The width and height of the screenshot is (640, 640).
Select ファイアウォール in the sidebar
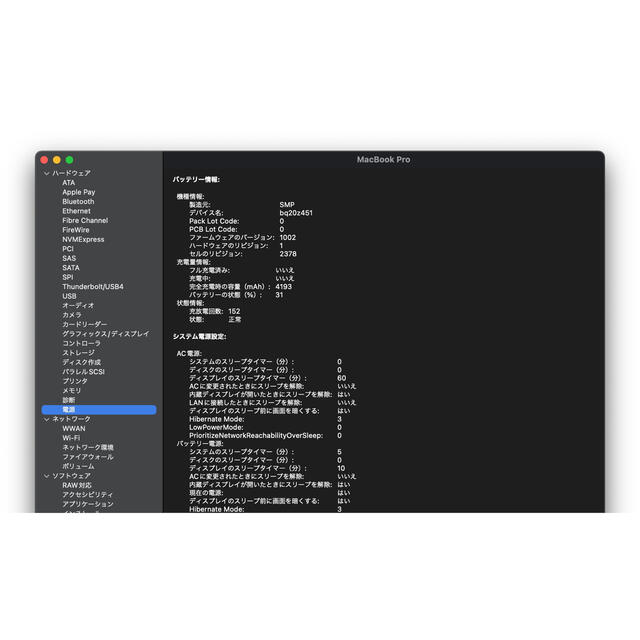coord(88,457)
